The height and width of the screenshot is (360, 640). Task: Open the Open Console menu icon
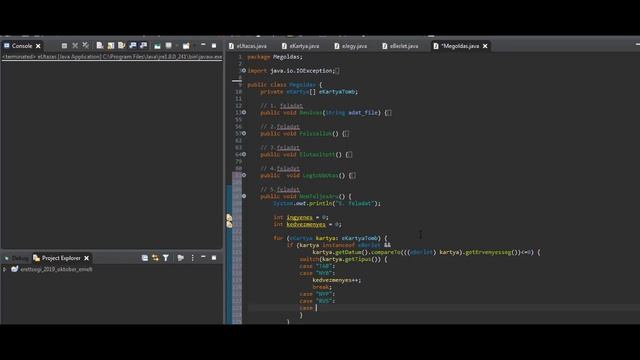(186, 46)
